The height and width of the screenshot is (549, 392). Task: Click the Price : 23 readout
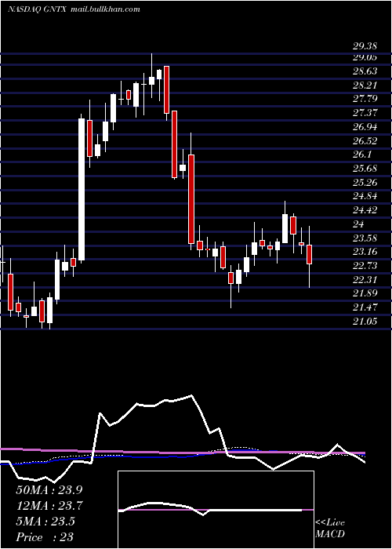click(45, 537)
